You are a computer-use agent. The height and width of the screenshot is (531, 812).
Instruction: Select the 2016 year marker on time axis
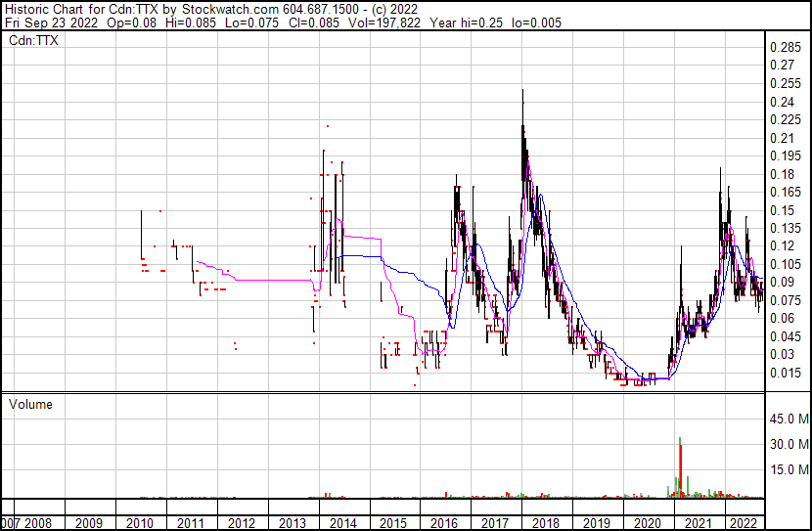tap(444, 523)
